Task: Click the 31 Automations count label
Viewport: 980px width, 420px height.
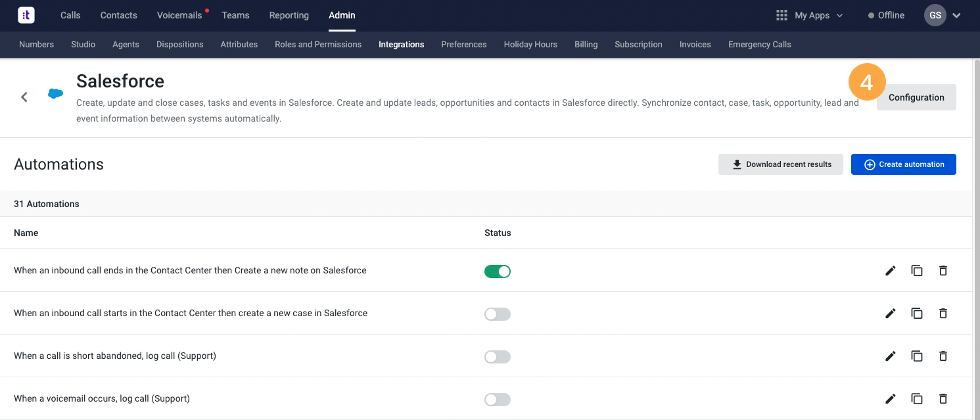Action: pos(47,204)
